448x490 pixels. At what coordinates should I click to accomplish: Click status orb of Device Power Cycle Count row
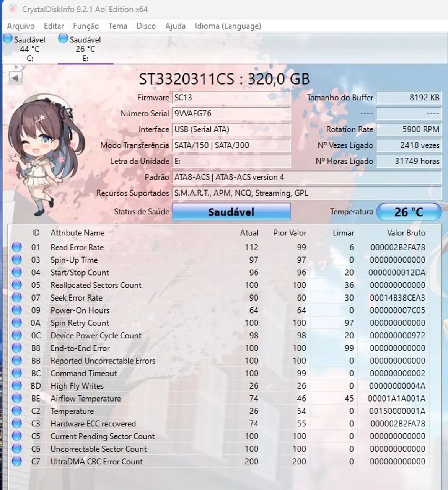coord(17,335)
